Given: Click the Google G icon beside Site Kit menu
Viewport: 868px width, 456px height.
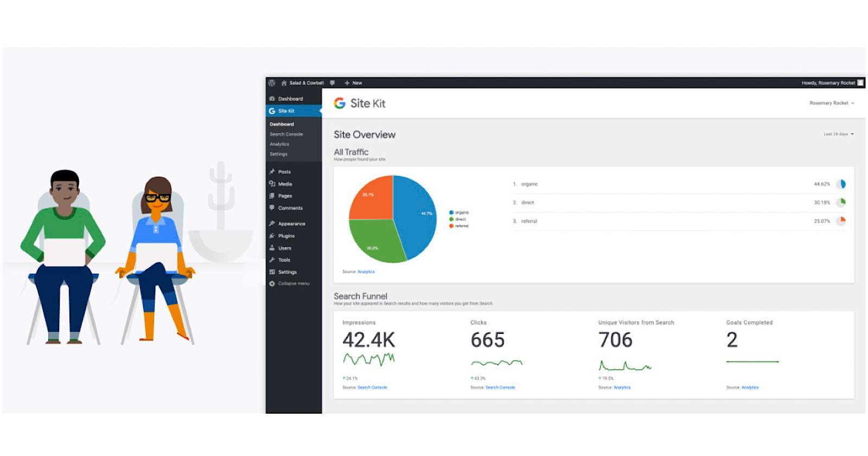Looking at the screenshot, I should click(x=272, y=111).
